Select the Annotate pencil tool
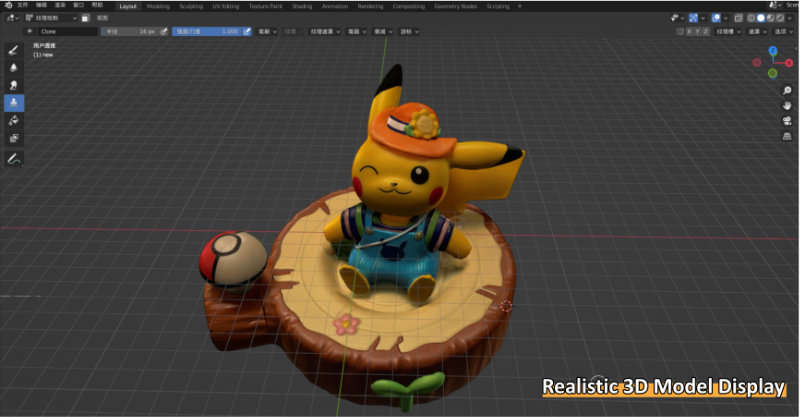Viewport: 800px width, 417px height. (14, 159)
